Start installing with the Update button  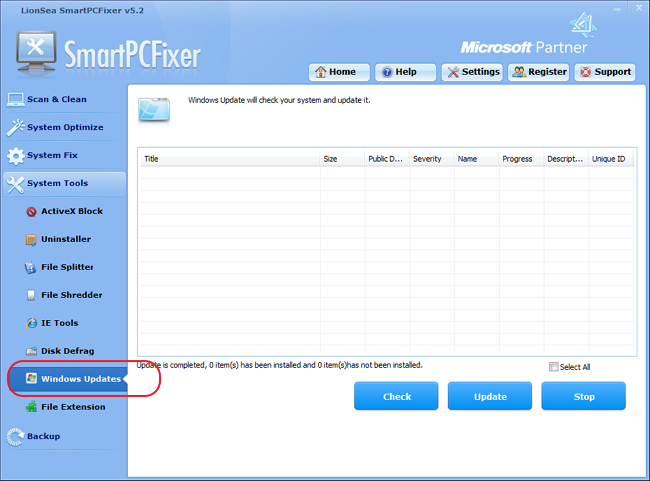(490, 396)
